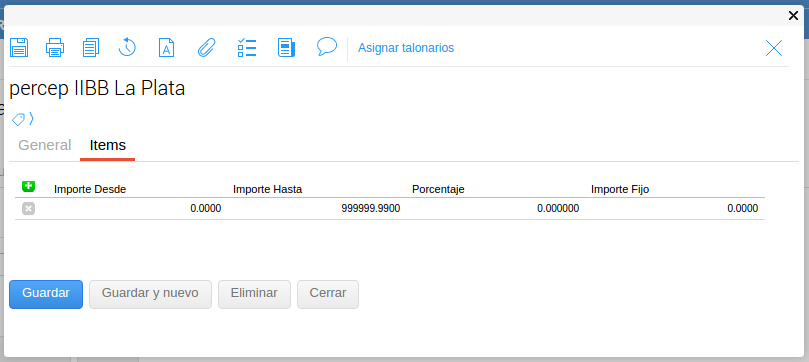Image resolution: width=809 pixels, height=362 pixels.
Task: Click the Cerrar button
Action: click(328, 294)
